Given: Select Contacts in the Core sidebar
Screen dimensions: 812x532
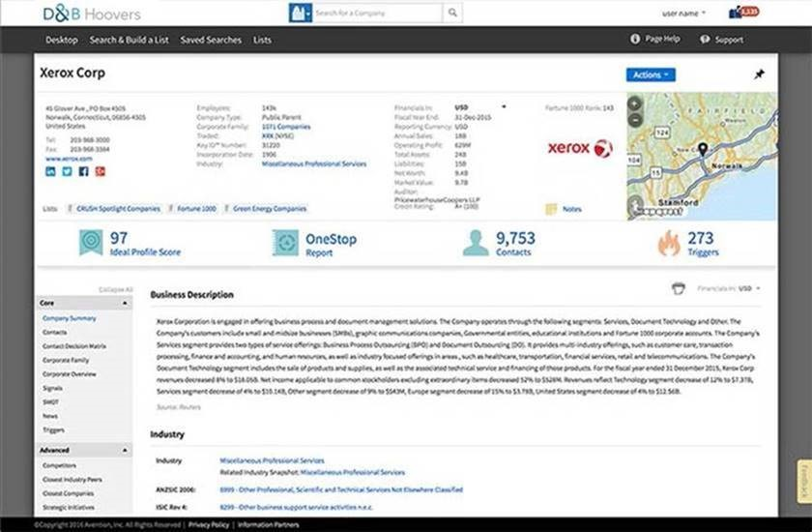Looking at the screenshot, I should click(x=54, y=332).
